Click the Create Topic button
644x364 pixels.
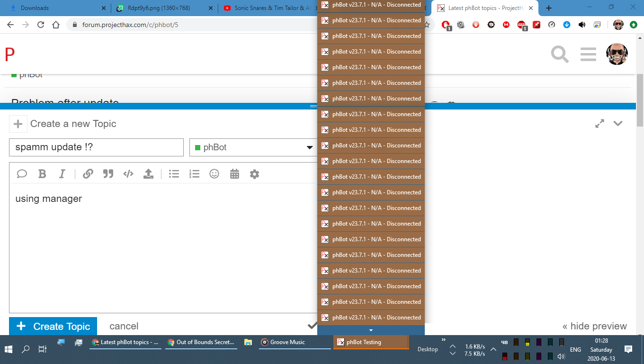click(x=53, y=326)
